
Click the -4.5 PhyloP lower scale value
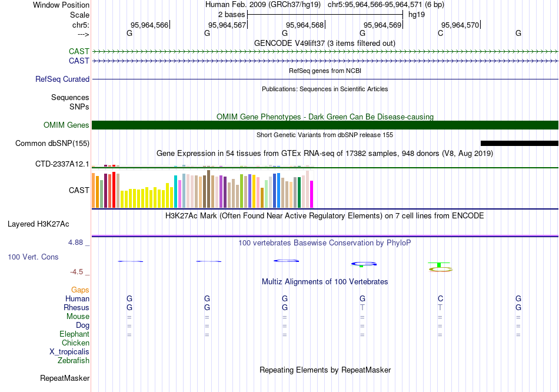(76, 272)
